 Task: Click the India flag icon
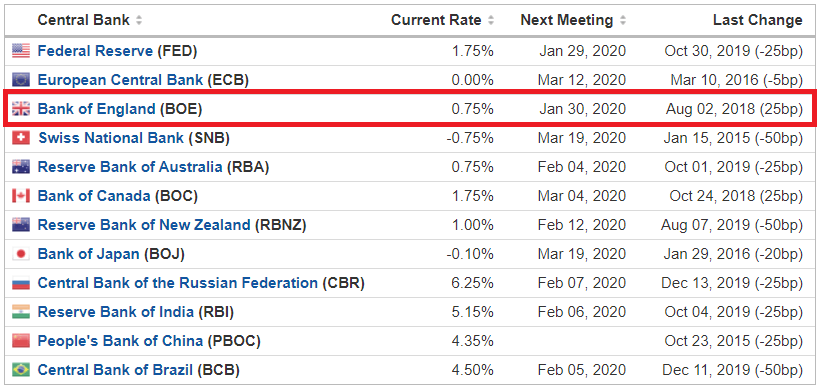[21, 312]
